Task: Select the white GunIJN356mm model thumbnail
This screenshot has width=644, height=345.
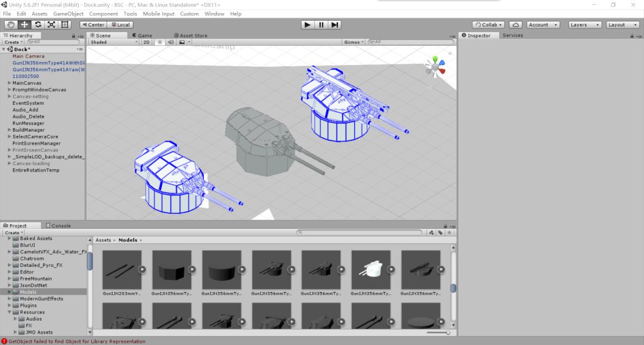Action: pyautogui.click(x=370, y=269)
